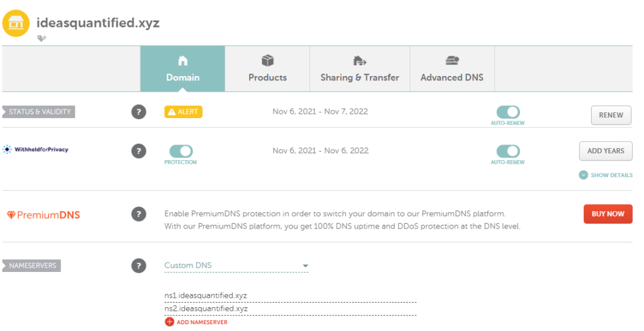Click the Buy Now PremiumDNS button
The height and width of the screenshot is (331, 644).
pos(608,214)
